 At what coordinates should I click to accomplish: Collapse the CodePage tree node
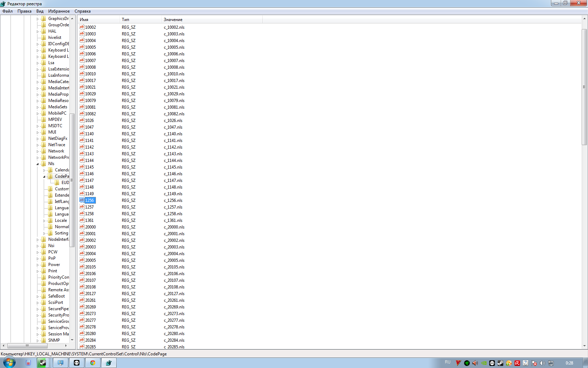tap(44, 177)
